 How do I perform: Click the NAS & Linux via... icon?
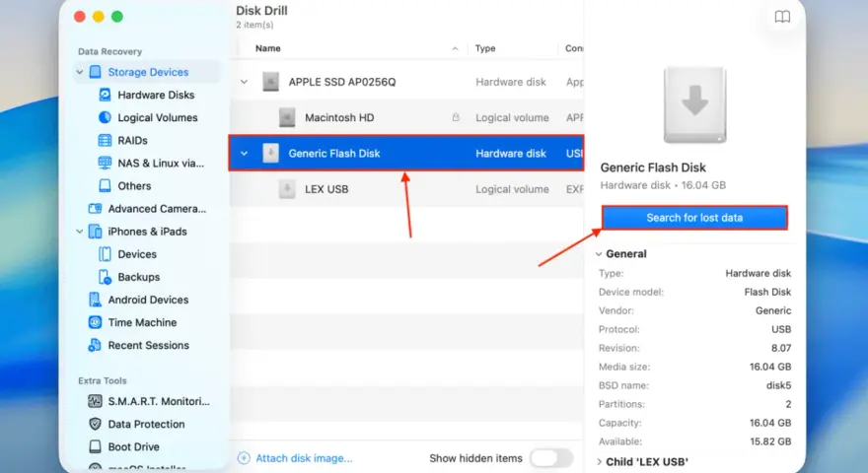(x=105, y=163)
